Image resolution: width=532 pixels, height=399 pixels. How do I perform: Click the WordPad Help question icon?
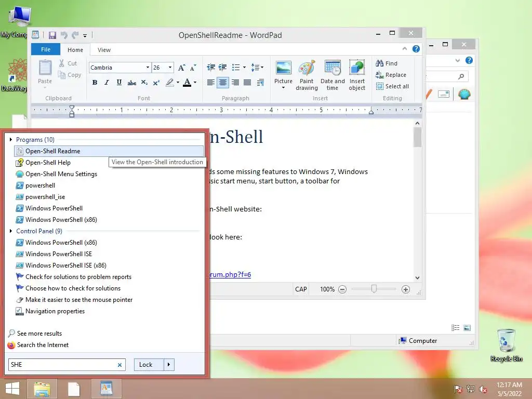(416, 49)
